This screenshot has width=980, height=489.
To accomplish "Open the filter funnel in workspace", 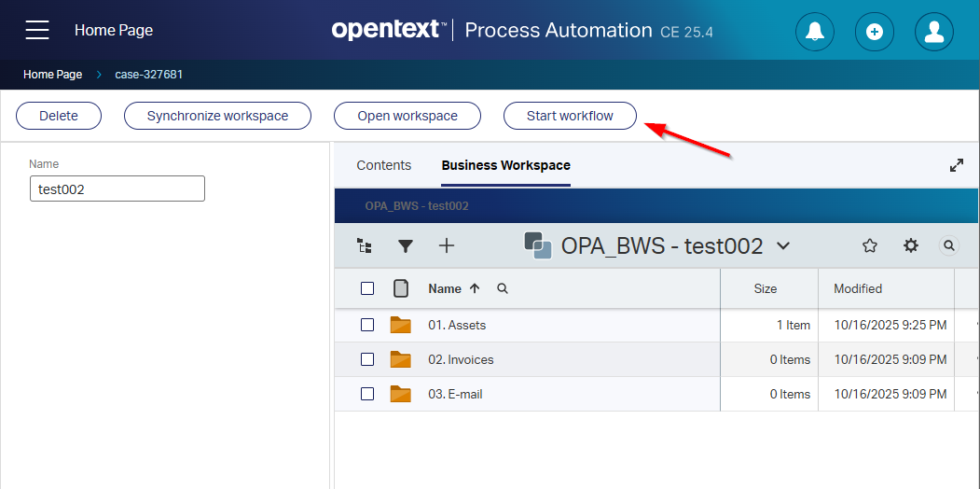I will pos(405,245).
